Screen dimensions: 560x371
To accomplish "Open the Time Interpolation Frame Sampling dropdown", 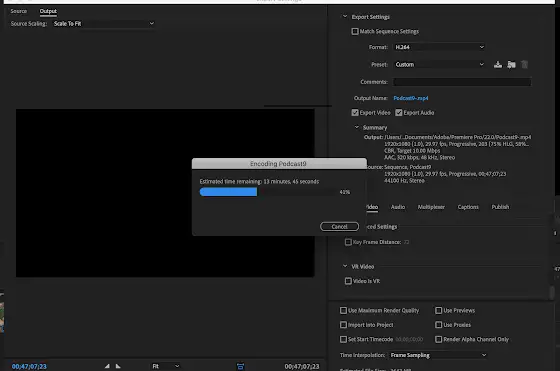I will pyautogui.click(x=438, y=355).
